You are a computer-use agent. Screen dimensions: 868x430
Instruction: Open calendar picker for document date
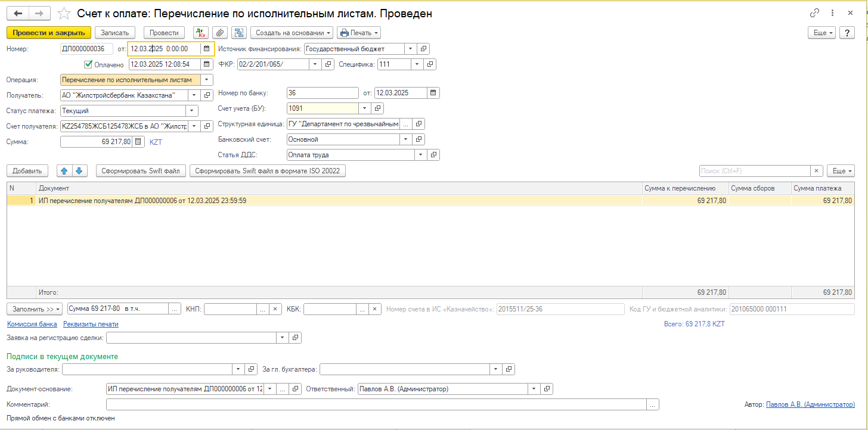pos(206,49)
